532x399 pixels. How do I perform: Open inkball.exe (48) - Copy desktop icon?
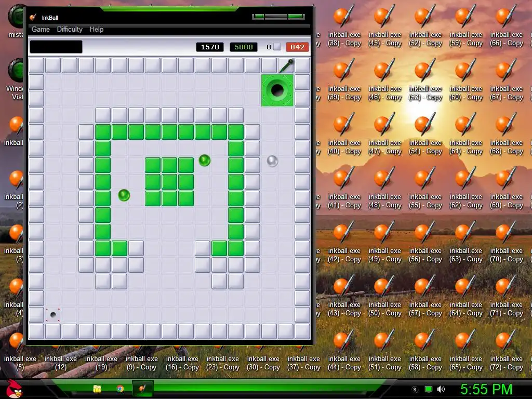385,188
